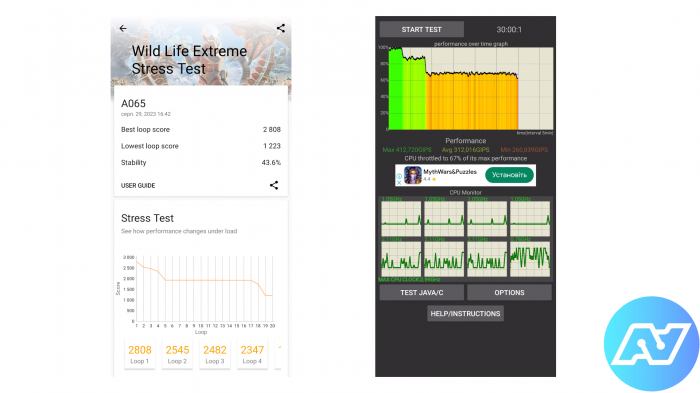The width and height of the screenshot is (700, 393).
Task: Tap the green install button in ad
Action: [x=509, y=175]
